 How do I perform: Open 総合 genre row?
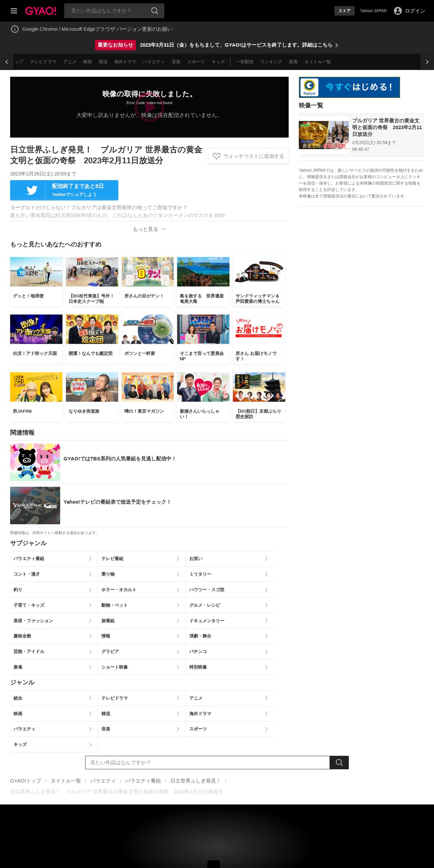(x=54, y=698)
